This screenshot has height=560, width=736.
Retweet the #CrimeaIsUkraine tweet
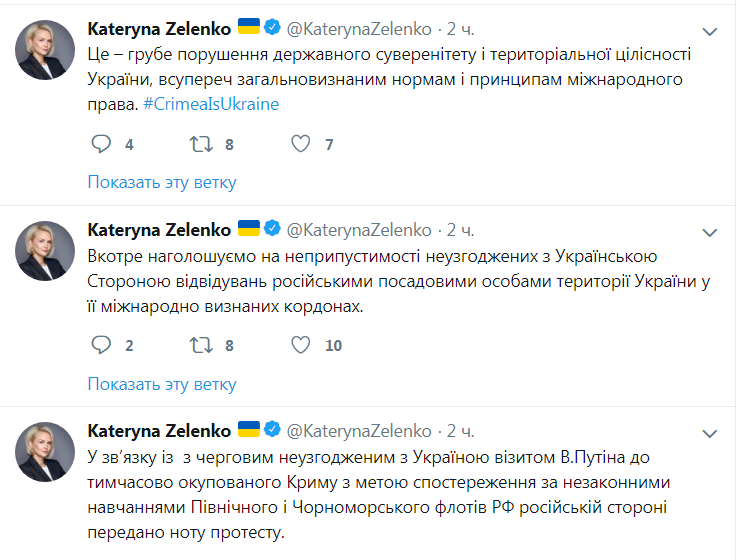(201, 144)
